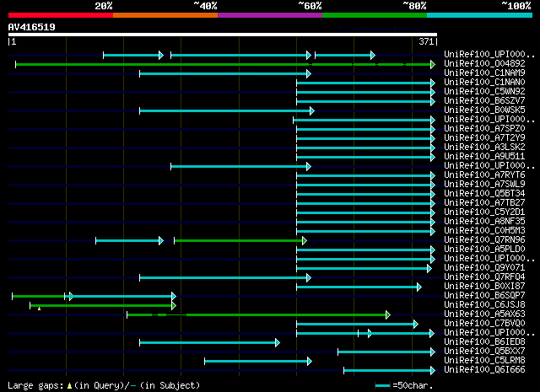This screenshot has height=392, width=540.
Task: Open the UniRef100_C1NAM9 hit label
Action: (484, 72)
